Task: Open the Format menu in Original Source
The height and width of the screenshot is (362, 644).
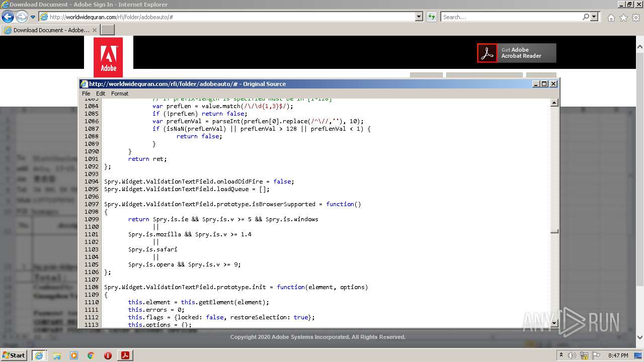Action: tap(120, 94)
